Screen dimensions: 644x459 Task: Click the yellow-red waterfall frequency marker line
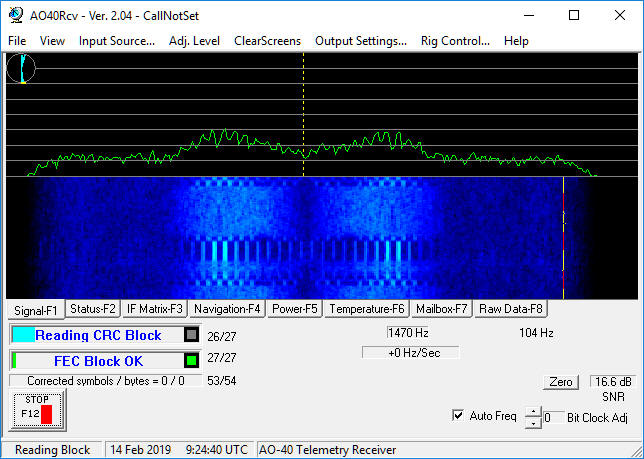pyautogui.click(x=563, y=238)
